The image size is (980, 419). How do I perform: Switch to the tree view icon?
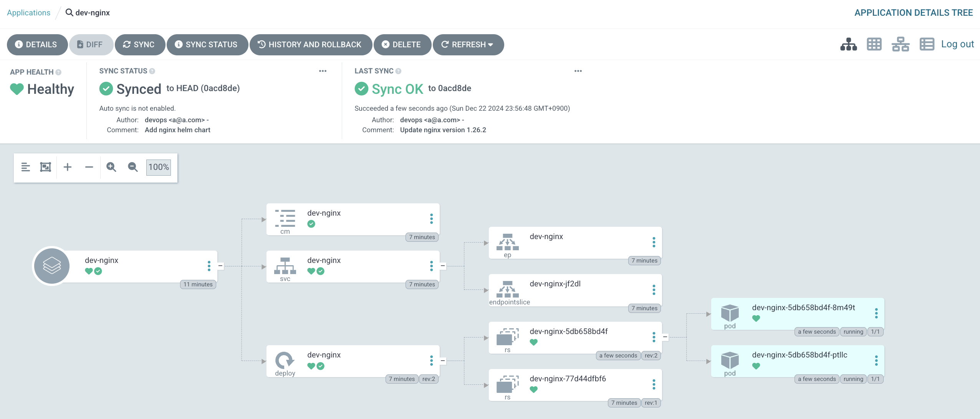[x=848, y=45]
